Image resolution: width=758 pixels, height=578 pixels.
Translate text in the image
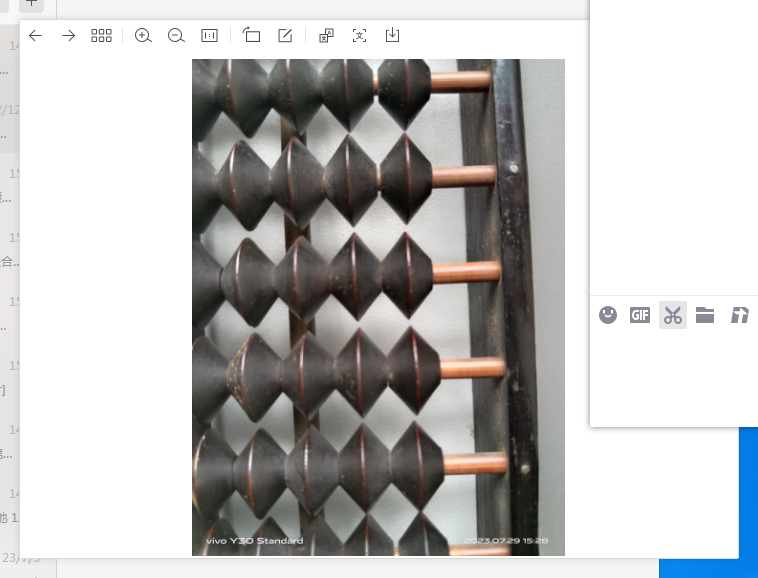pyautogui.click(x=326, y=35)
